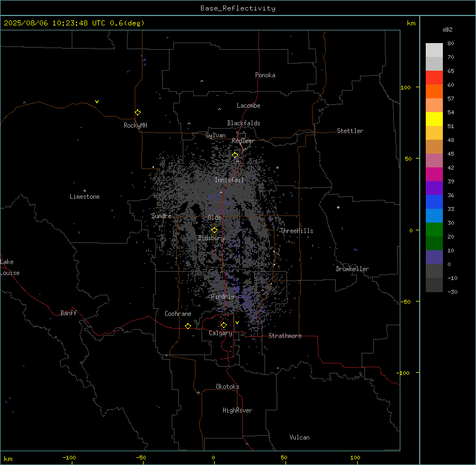Click the yellow diamond marker below RedDeer
Viewport: 476px width, 465px height.
(x=235, y=155)
